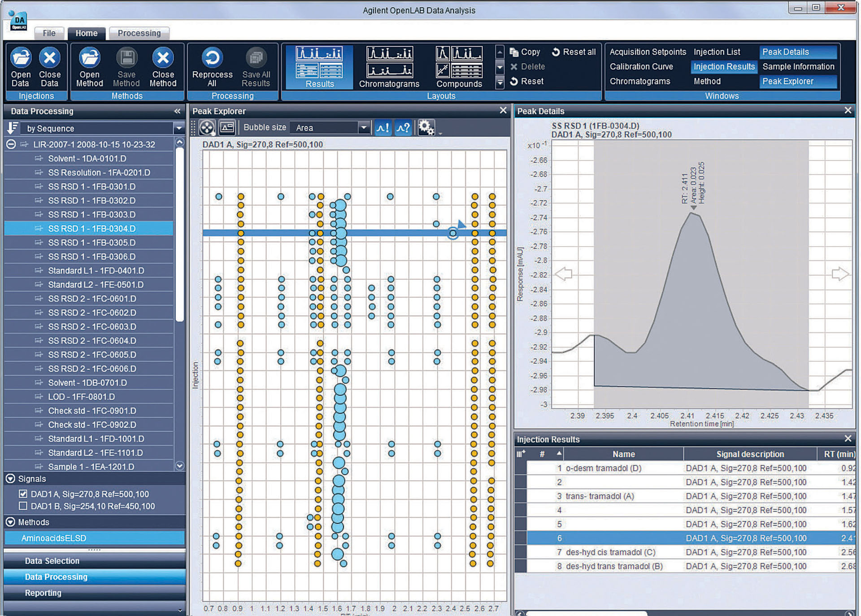Screen dimensions: 861x616
Task: Collapse the LIR-2007-1 sequence node
Action: click(11, 144)
